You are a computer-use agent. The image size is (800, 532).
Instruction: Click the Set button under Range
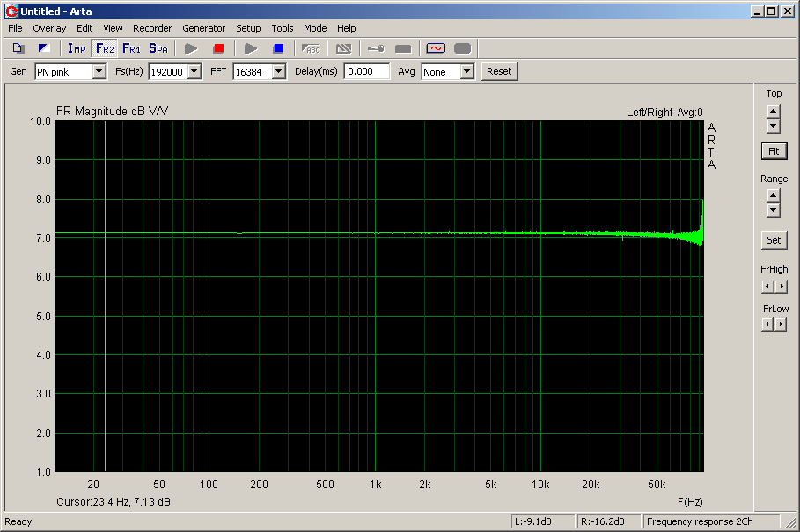click(774, 240)
